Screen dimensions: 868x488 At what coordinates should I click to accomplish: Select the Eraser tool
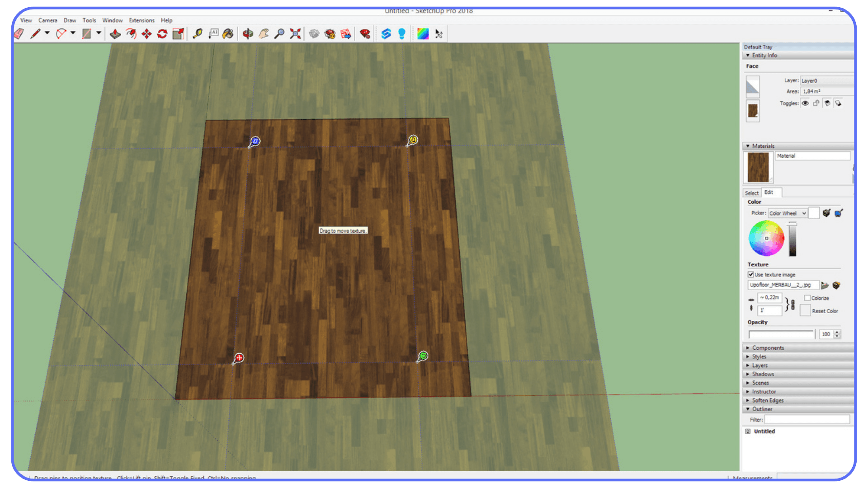coord(19,33)
